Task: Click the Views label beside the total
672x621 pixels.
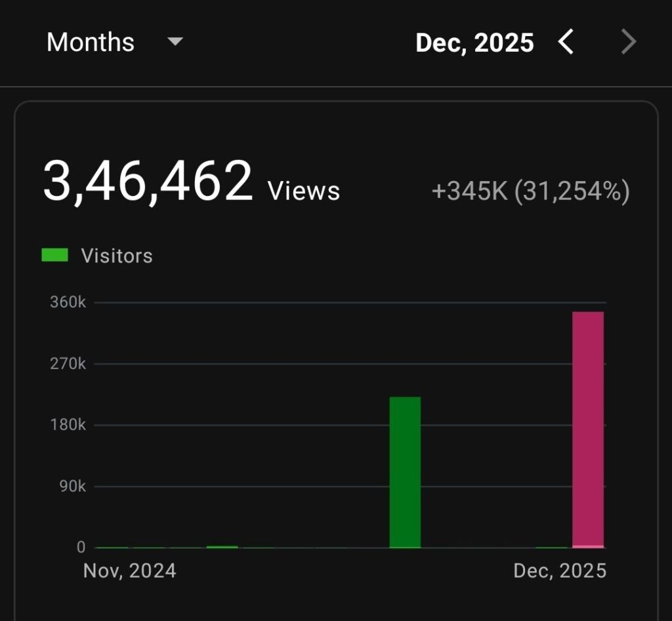Action: pos(304,191)
